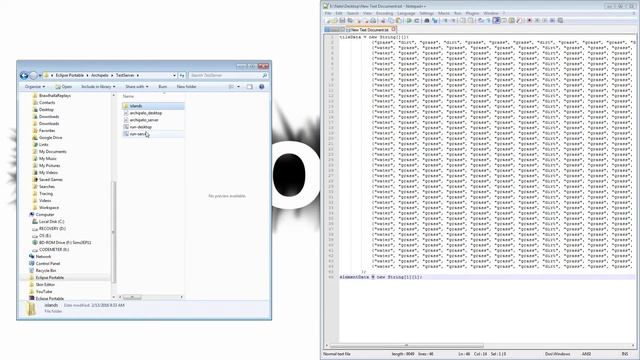Switch to New Text Document.txt tab
The height and width of the screenshot is (360, 640).
pyautogui.click(x=369, y=30)
